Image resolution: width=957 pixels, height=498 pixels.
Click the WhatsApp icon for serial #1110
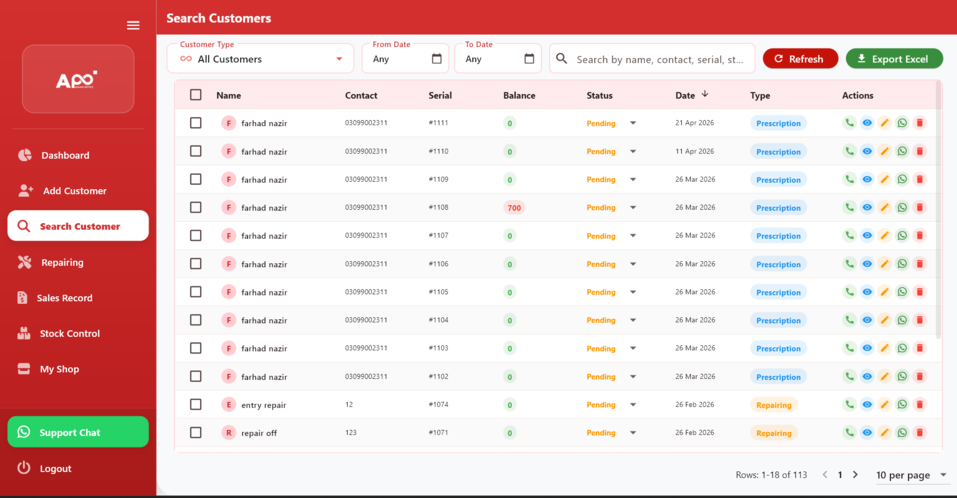click(x=902, y=151)
